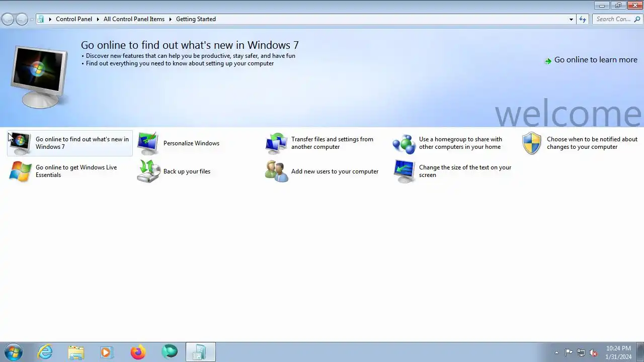Click the search magnifier icon
The image size is (644, 362).
[637, 19]
